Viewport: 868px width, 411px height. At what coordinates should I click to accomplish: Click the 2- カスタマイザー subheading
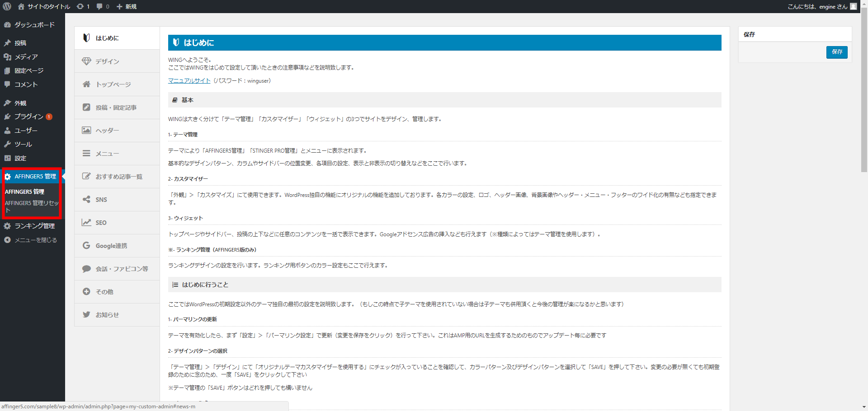click(x=188, y=179)
